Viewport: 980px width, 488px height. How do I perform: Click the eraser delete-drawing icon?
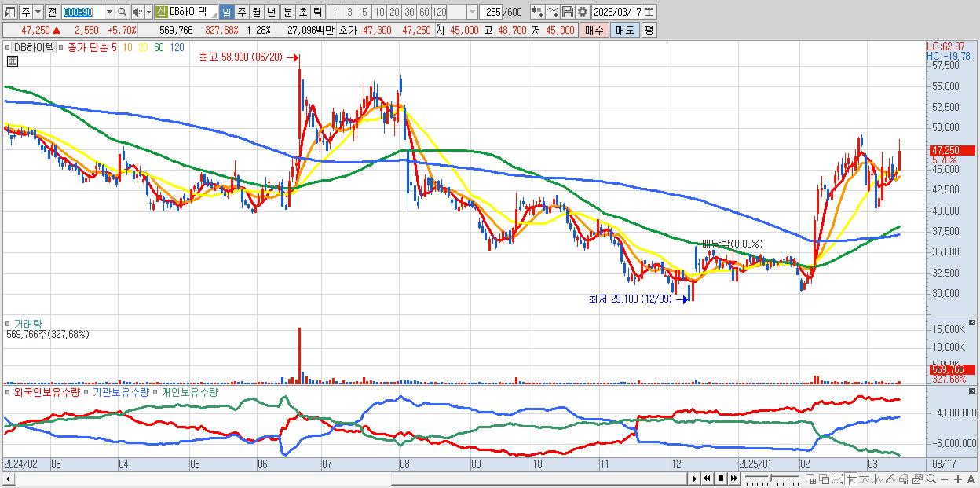point(904,479)
